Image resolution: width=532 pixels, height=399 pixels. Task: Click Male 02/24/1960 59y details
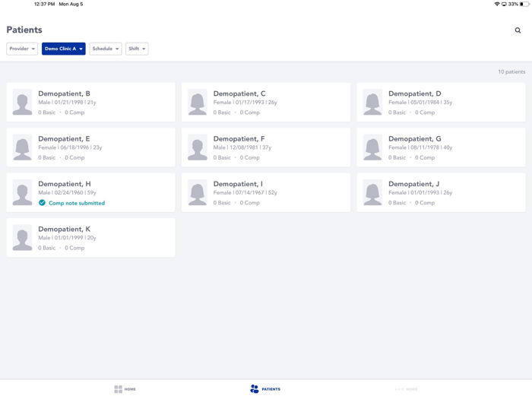[x=67, y=193]
